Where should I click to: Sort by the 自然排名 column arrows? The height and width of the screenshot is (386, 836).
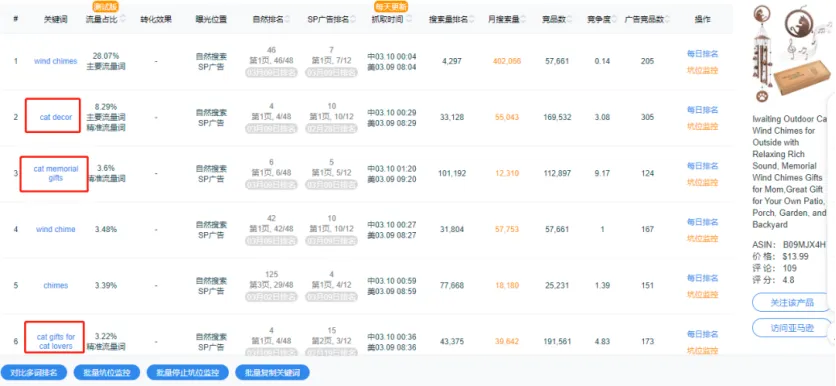[287, 19]
